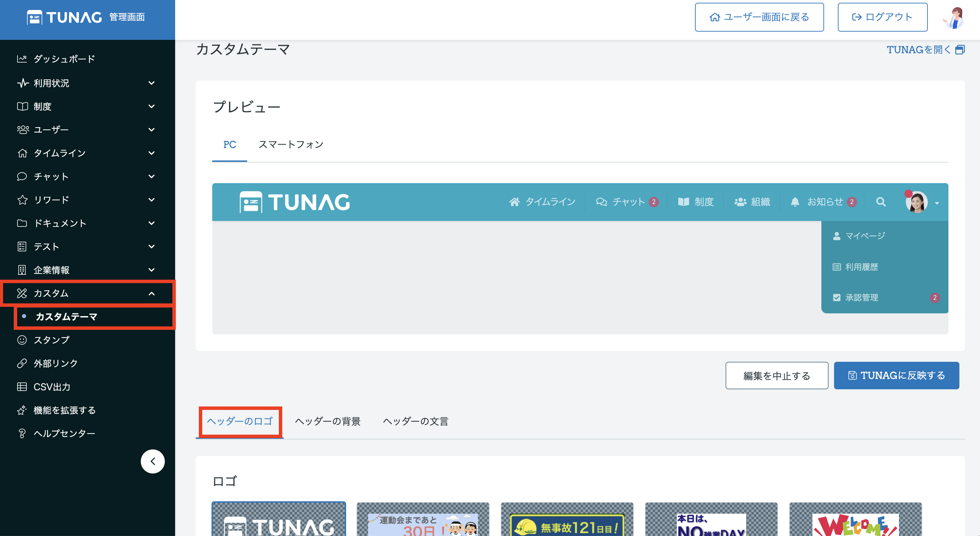Select the ヘッダーのロゴ tab
The height and width of the screenshot is (536, 980).
click(240, 421)
